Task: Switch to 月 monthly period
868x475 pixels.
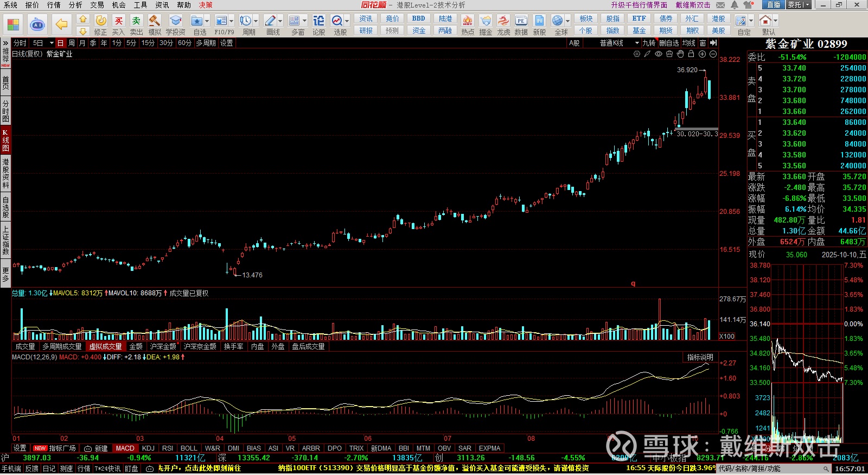Action: 82,43
